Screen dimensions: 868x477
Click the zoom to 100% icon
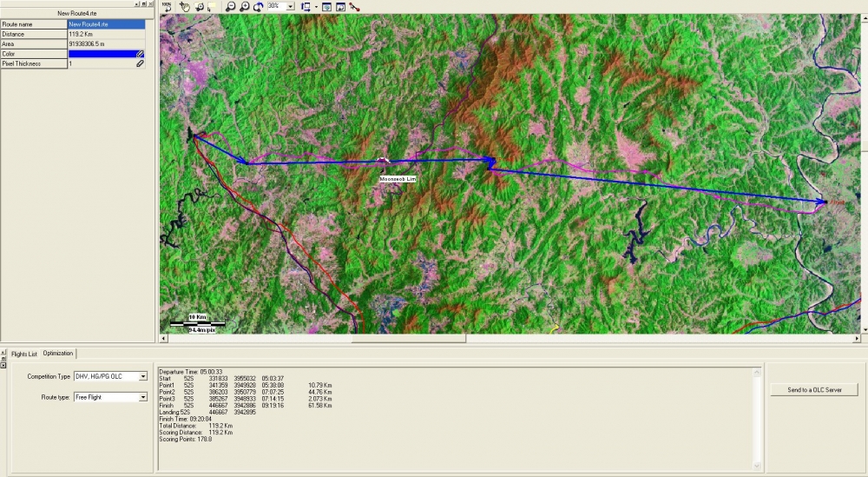pos(167,7)
